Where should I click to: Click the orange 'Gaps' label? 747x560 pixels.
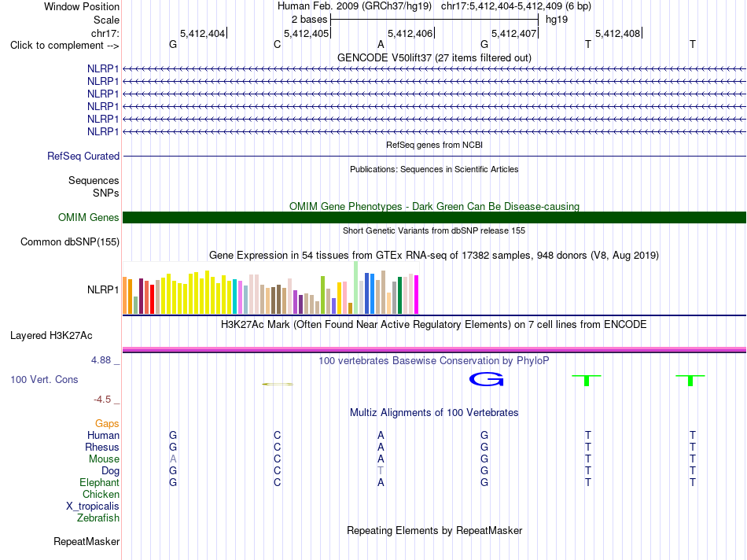(x=107, y=424)
